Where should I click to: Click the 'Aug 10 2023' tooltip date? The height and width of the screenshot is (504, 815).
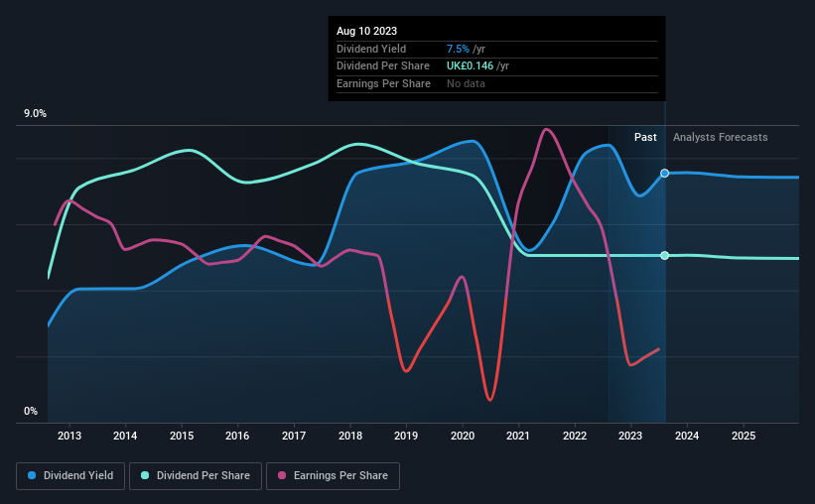(x=366, y=31)
